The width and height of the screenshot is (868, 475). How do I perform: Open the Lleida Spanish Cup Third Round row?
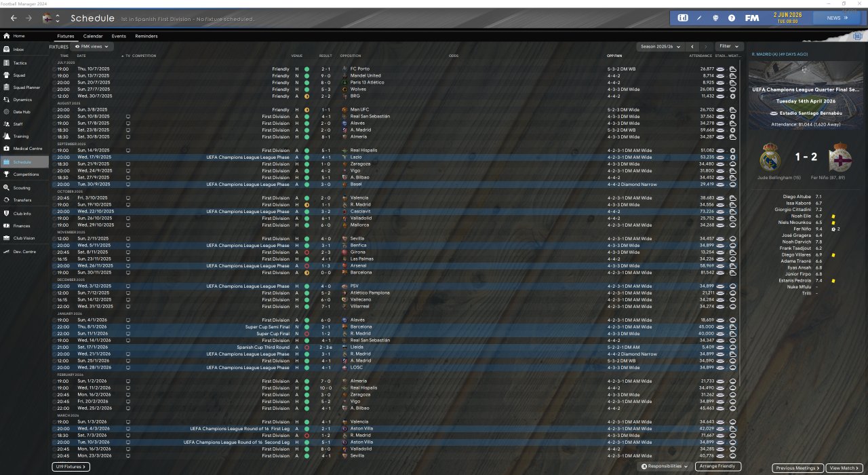(x=396, y=347)
